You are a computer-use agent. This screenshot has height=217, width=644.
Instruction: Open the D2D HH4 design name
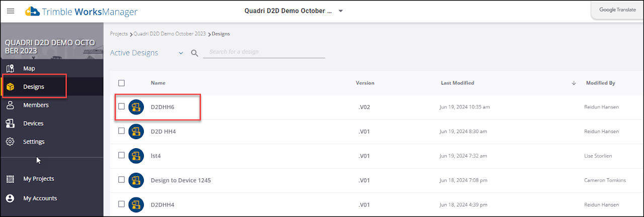[164, 132]
